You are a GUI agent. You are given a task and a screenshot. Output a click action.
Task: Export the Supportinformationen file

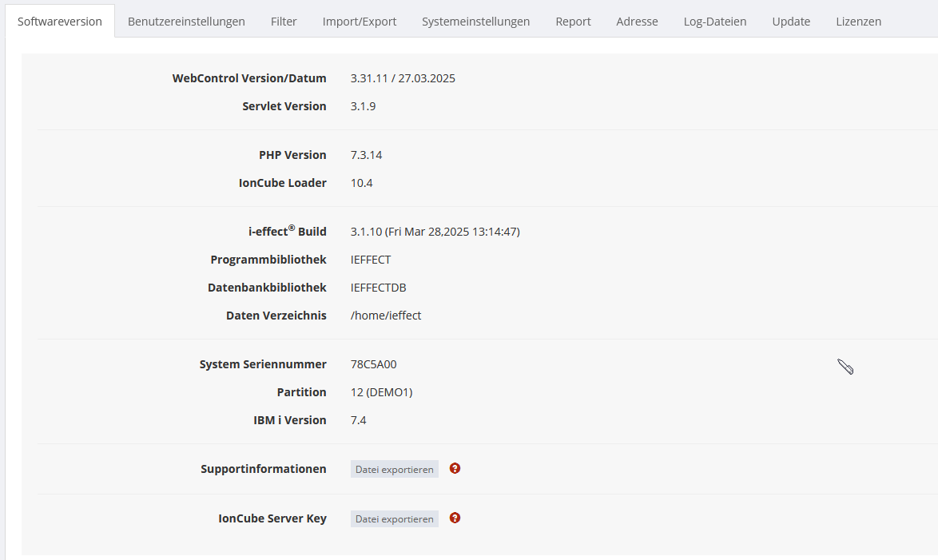click(x=395, y=470)
